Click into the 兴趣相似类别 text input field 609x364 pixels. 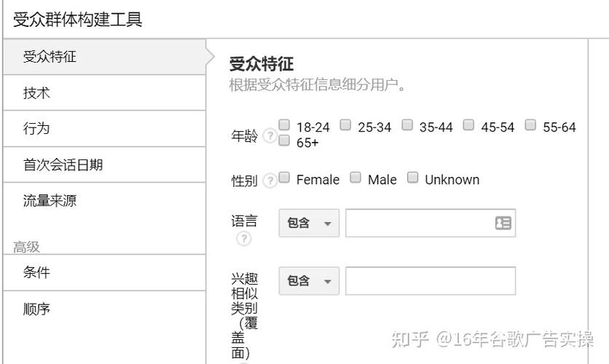click(431, 281)
